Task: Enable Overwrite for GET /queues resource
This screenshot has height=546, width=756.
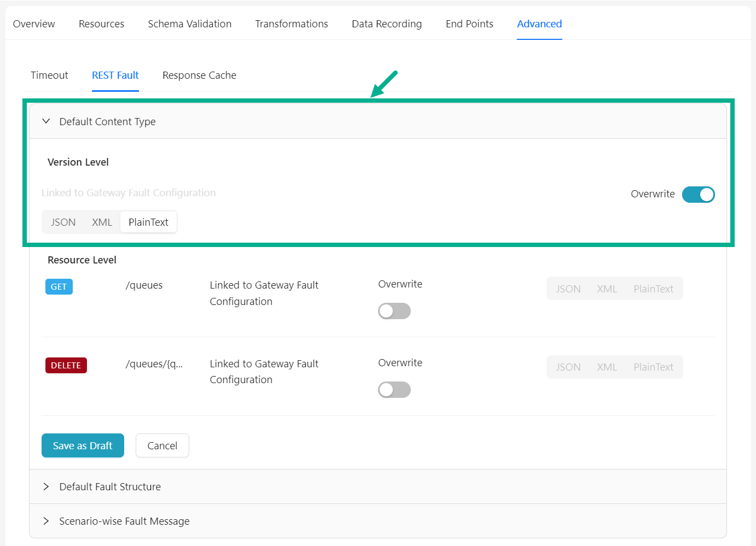Action: 394,311
